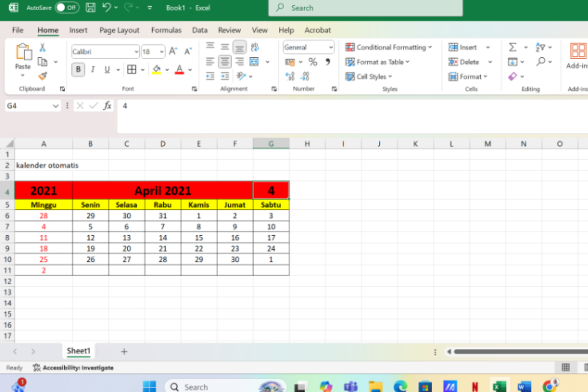Image resolution: width=588 pixels, height=392 pixels.
Task: Switch to the Insert tab
Action: (78, 30)
